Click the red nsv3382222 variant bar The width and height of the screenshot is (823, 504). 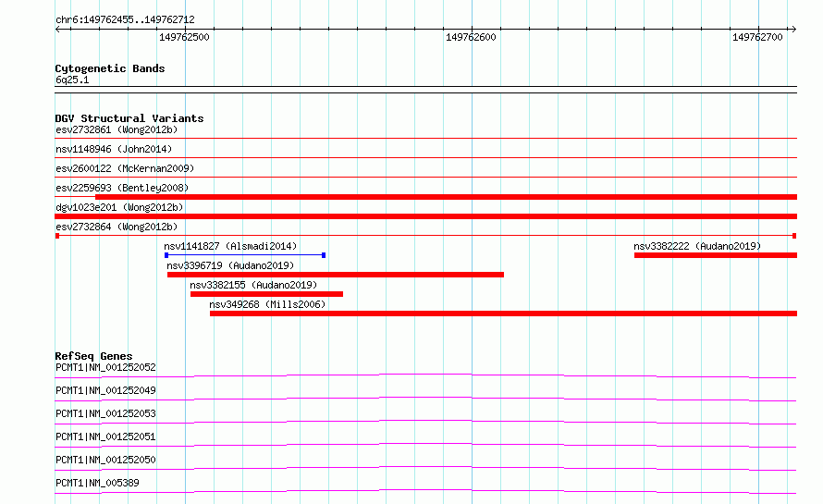click(x=716, y=255)
